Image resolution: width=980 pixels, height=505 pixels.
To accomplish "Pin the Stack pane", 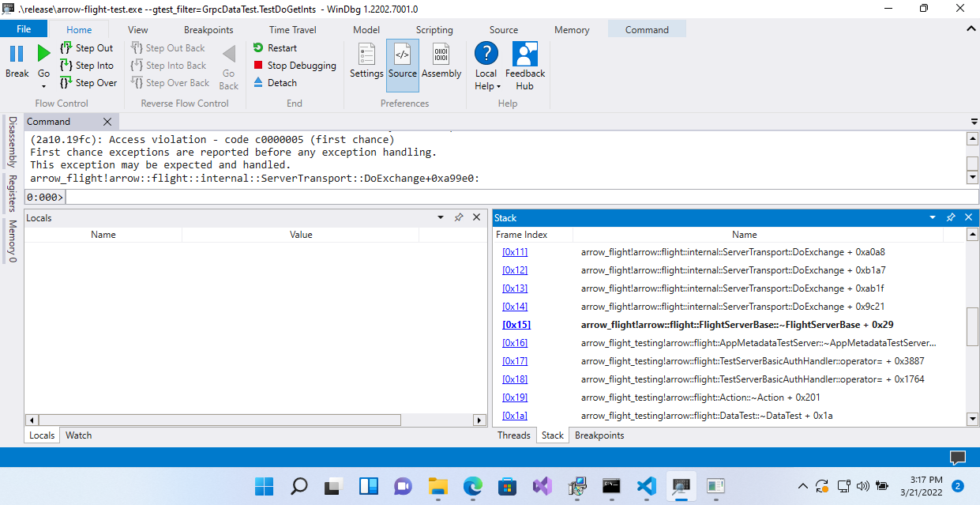I will click(951, 217).
